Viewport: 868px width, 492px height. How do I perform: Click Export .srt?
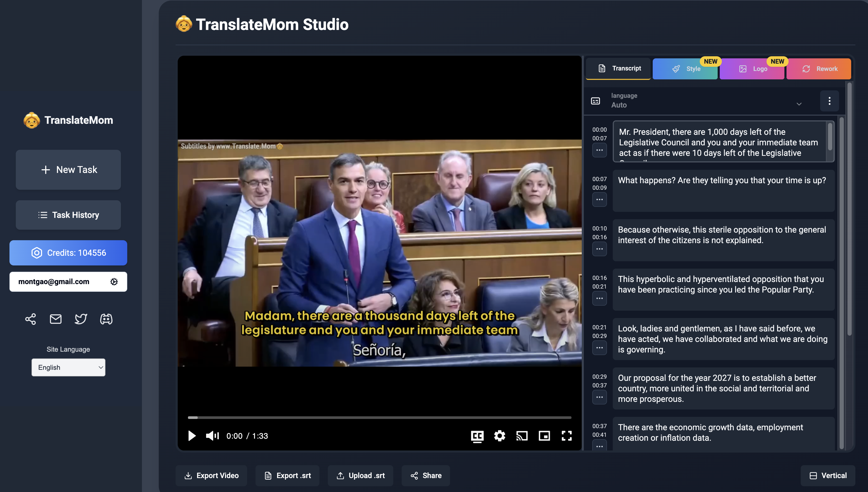pos(287,475)
